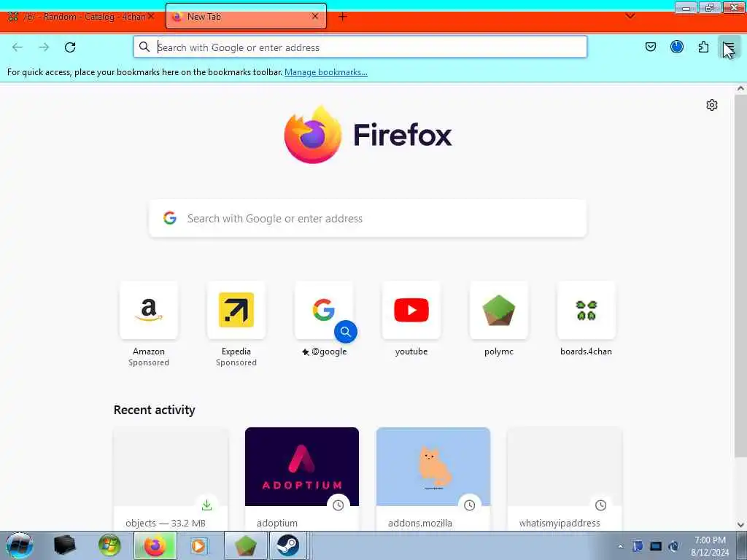This screenshot has width=747, height=560.
Task: Go forward one page
Action: point(44,47)
